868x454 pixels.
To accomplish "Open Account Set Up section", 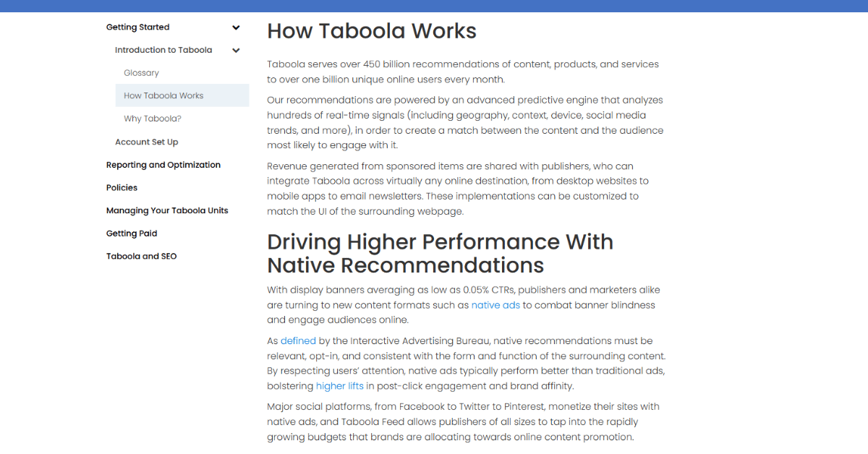I will pos(146,142).
